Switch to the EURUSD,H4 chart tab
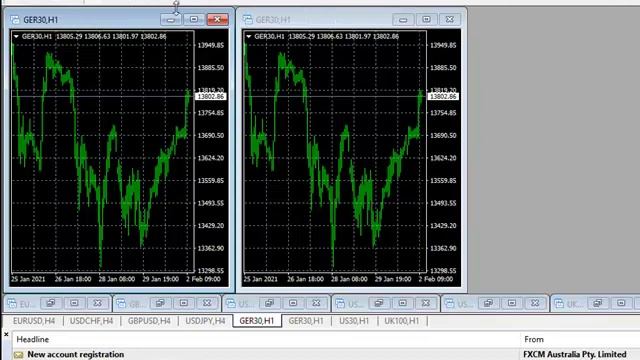The width and height of the screenshot is (640, 360). (34, 321)
